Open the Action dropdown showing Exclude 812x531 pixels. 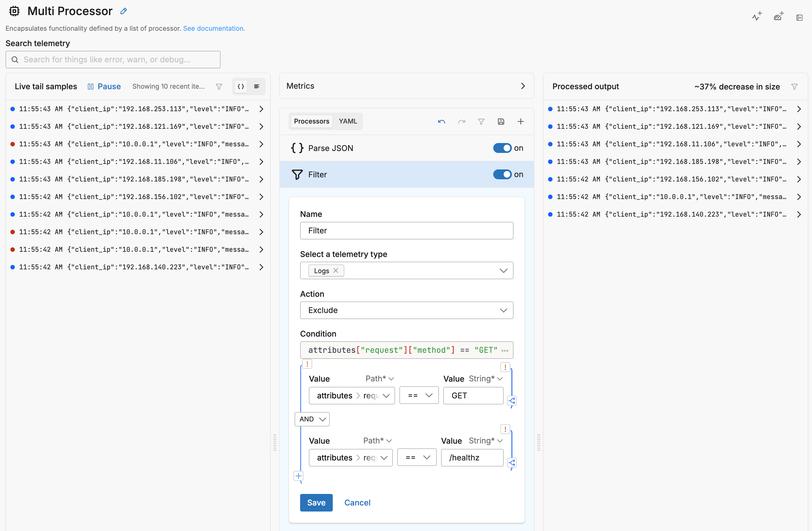(x=406, y=310)
